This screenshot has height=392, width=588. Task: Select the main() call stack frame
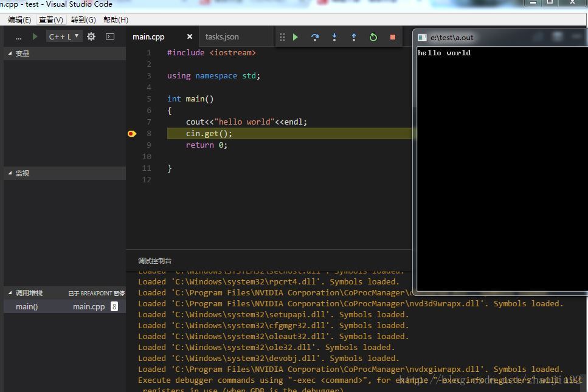[x=27, y=307]
